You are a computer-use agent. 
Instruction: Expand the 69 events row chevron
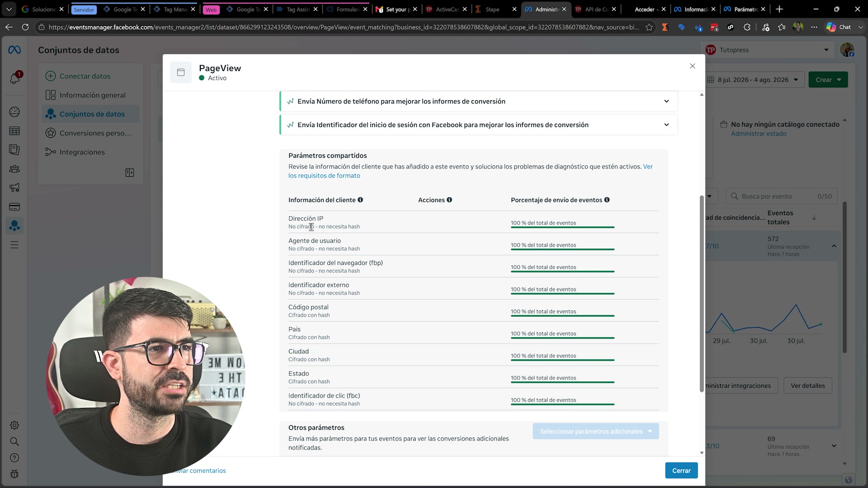(x=834, y=446)
